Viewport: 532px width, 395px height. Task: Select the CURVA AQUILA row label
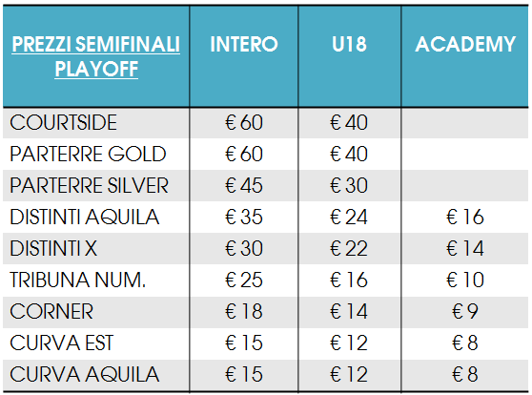pyautogui.click(x=85, y=375)
